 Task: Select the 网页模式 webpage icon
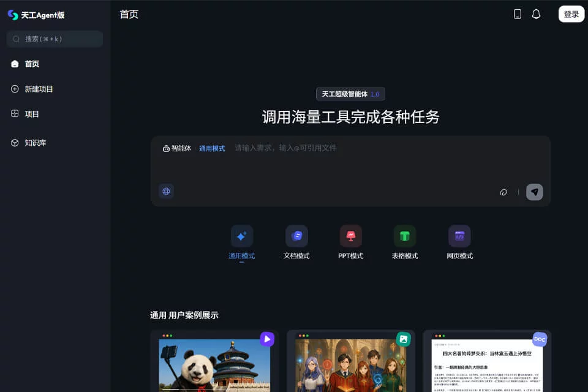[x=459, y=236]
